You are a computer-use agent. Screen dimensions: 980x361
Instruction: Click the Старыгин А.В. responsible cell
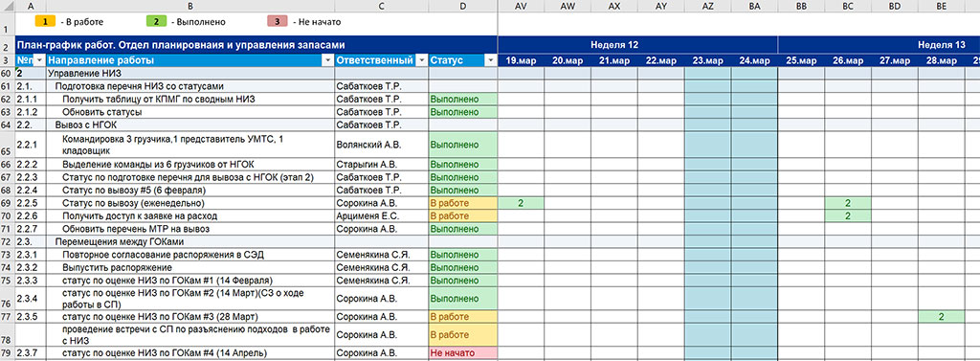point(381,164)
